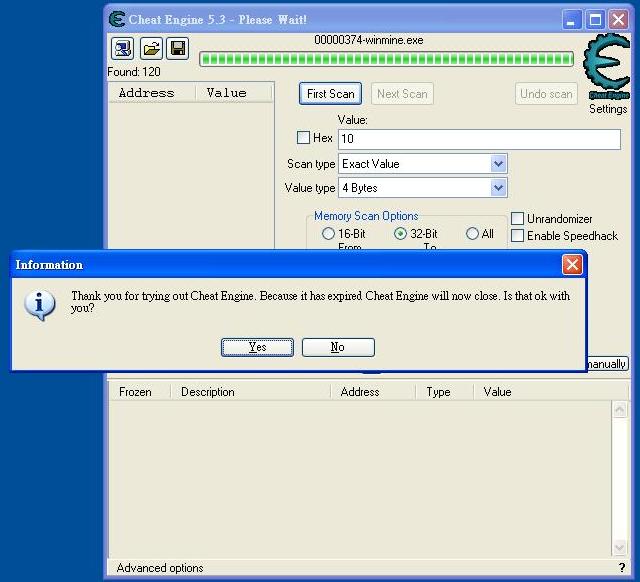Click the Found: 120 label
The width and height of the screenshot is (640, 582).
click(134, 72)
